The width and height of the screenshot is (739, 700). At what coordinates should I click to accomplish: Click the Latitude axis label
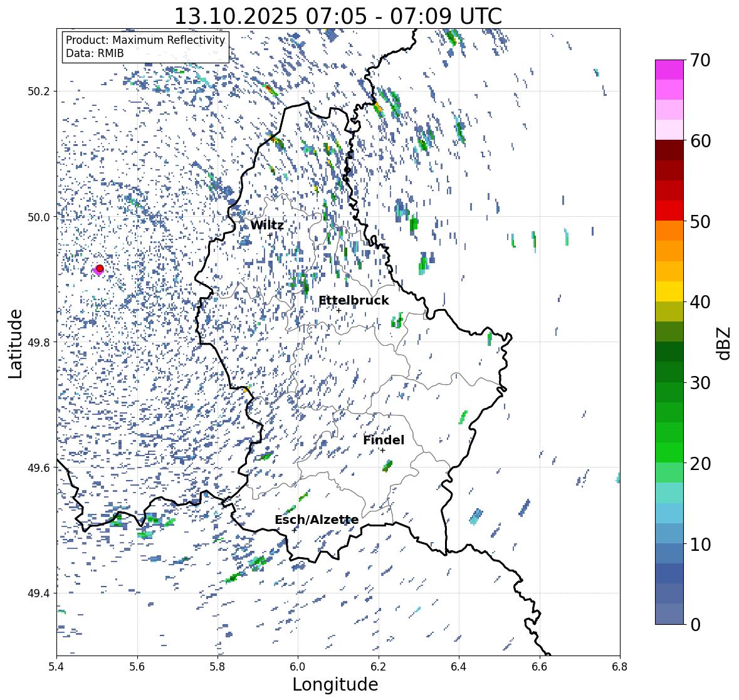tap(15, 343)
